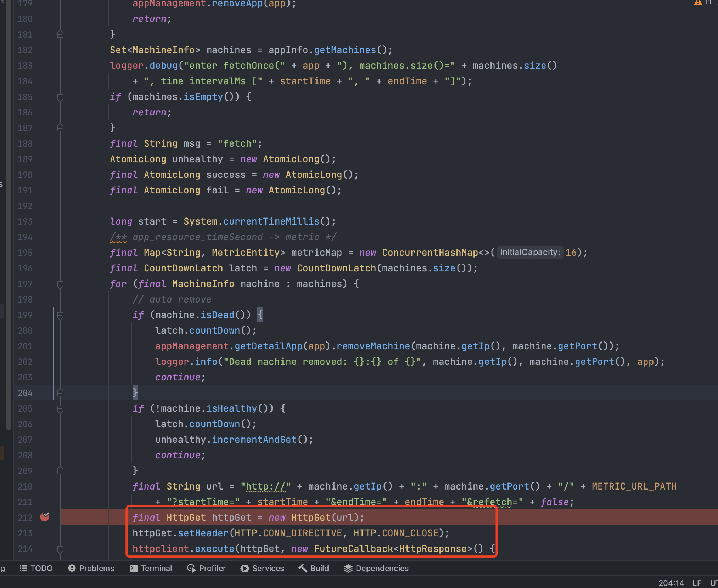Click the LF line separator widget
The image size is (718, 588).
tap(697, 583)
